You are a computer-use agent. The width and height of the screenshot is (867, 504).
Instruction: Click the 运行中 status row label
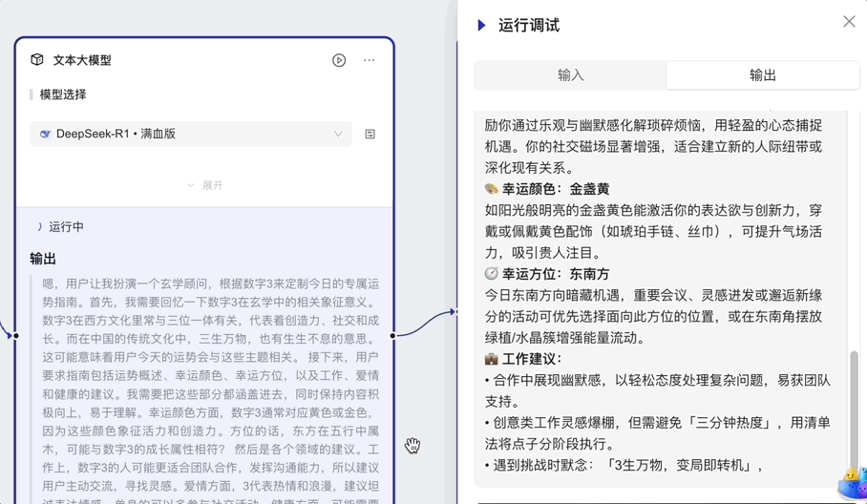[x=67, y=227]
